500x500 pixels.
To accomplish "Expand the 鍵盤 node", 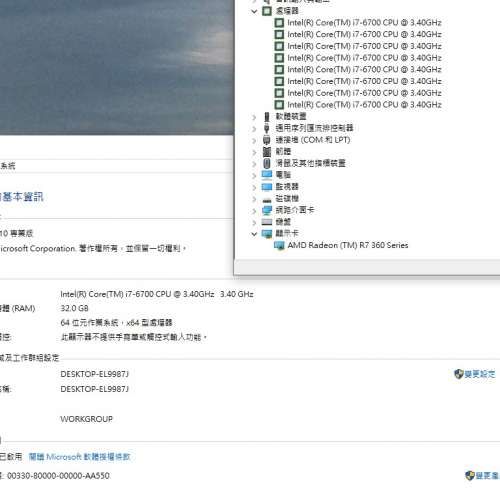I will point(254,222).
